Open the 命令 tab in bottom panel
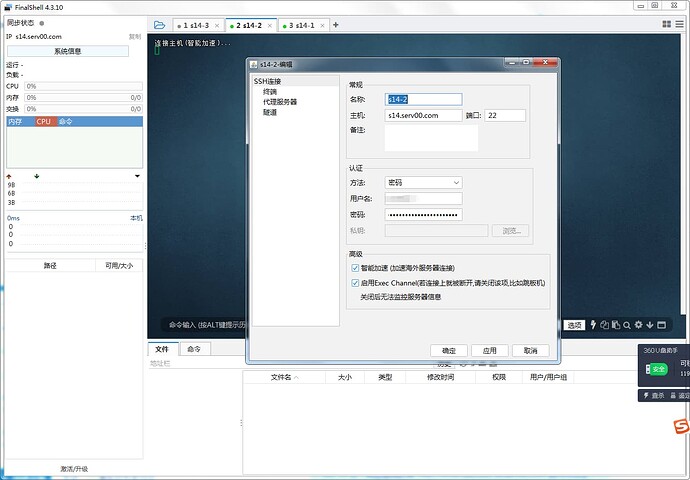 coord(194,349)
